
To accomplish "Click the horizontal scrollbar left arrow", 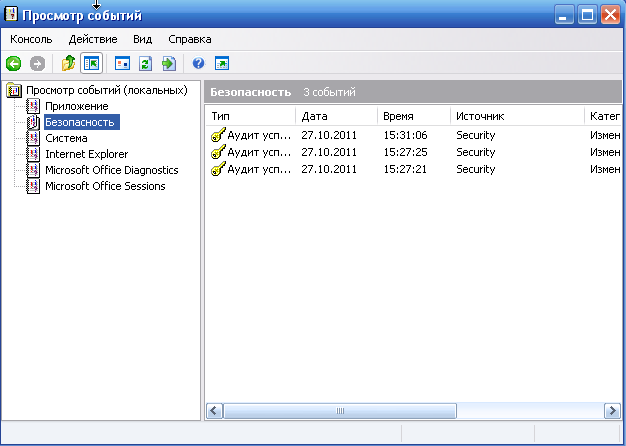I will click(214, 410).
